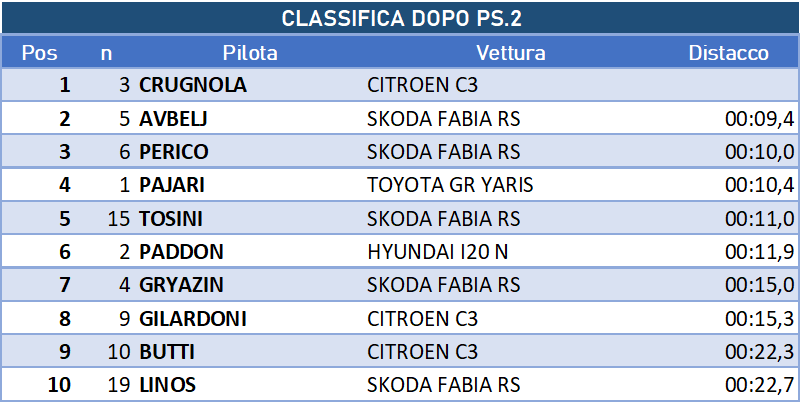Click the GILARDONI driver name

pyautogui.click(x=193, y=319)
